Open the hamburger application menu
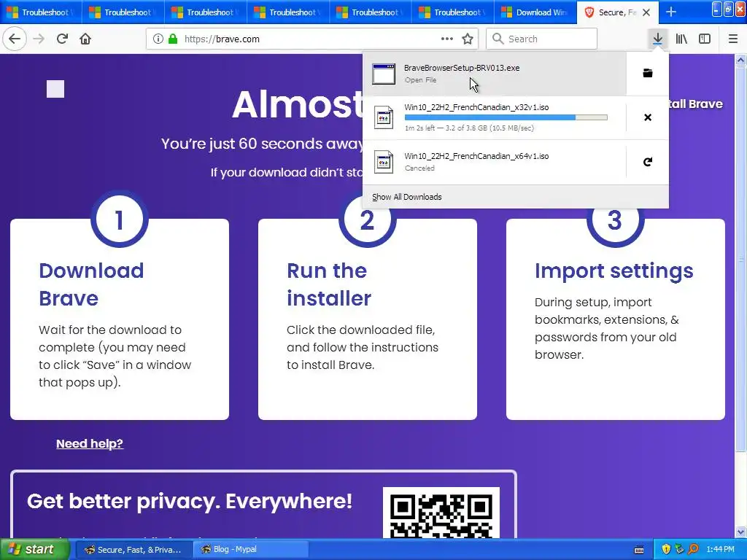Image resolution: width=747 pixels, height=560 pixels. click(733, 39)
